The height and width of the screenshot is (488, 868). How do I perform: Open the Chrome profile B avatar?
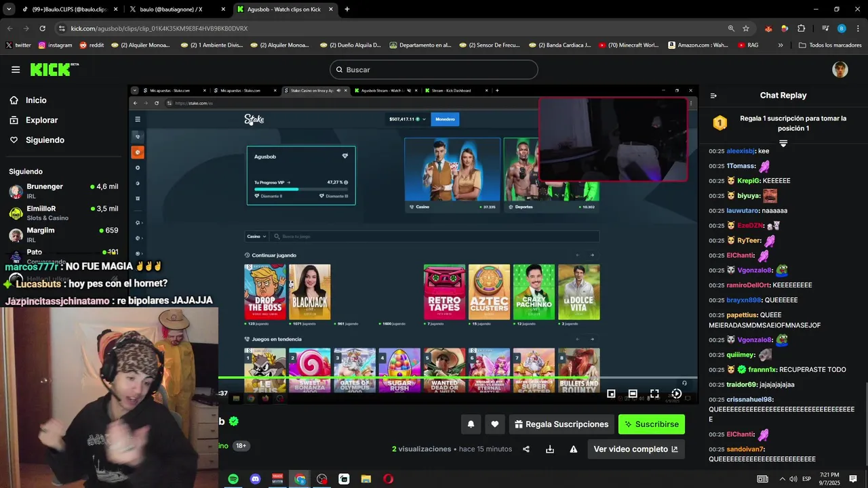pyautogui.click(x=842, y=28)
